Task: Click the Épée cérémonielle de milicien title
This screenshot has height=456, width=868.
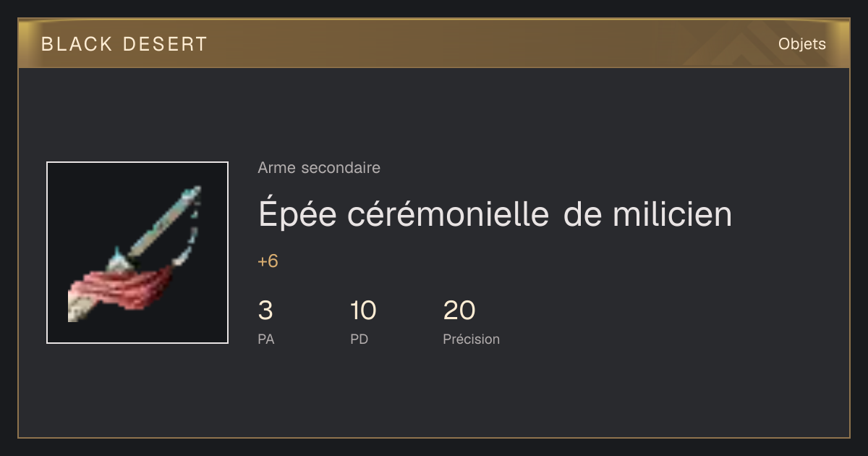Action: [x=495, y=214]
